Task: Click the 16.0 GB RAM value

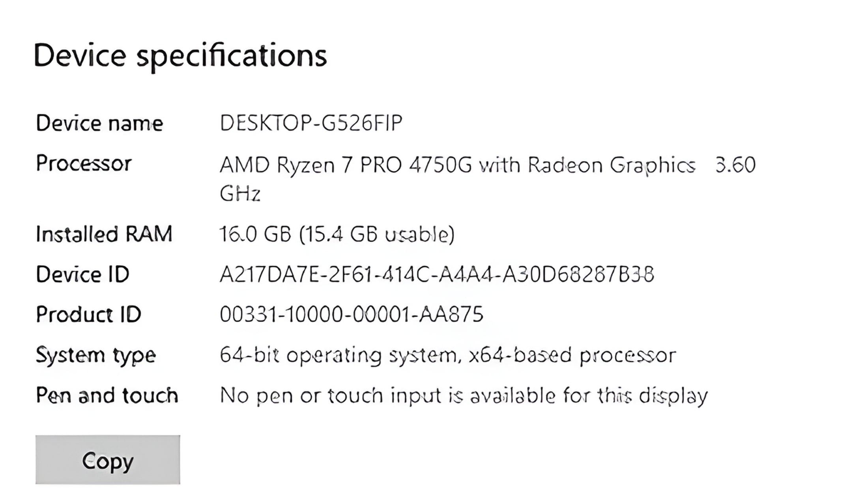Action: (x=255, y=234)
